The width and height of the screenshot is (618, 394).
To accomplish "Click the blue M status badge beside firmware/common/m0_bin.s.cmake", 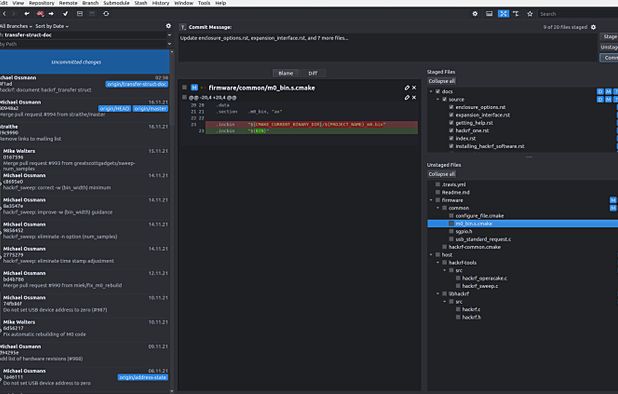I will coord(194,87).
